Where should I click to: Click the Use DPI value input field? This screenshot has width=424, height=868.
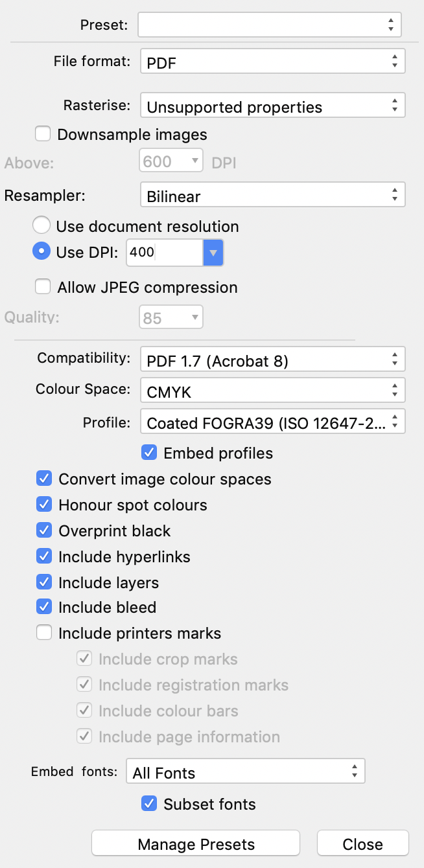(165, 252)
